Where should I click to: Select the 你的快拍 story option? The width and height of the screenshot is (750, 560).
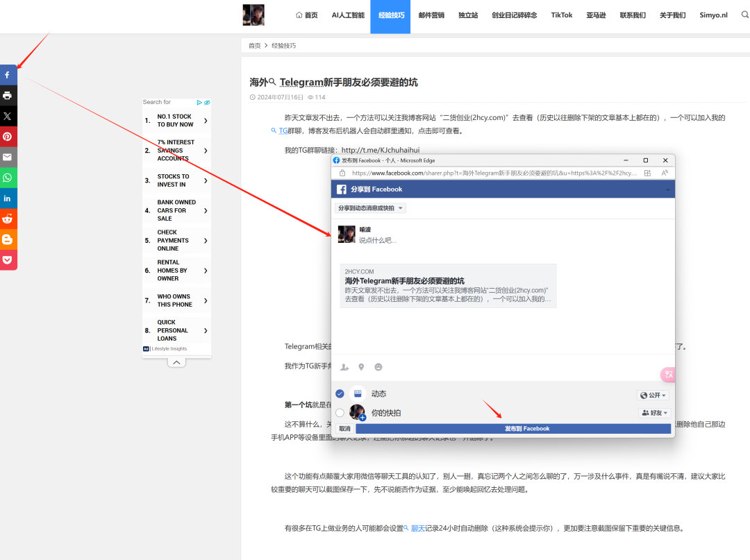(x=340, y=413)
